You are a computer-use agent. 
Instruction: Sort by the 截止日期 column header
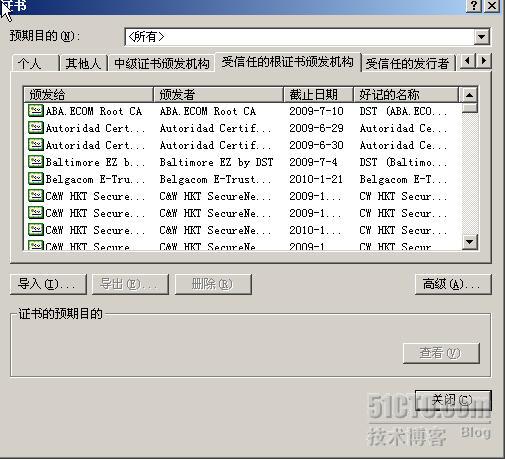[x=318, y=94]
